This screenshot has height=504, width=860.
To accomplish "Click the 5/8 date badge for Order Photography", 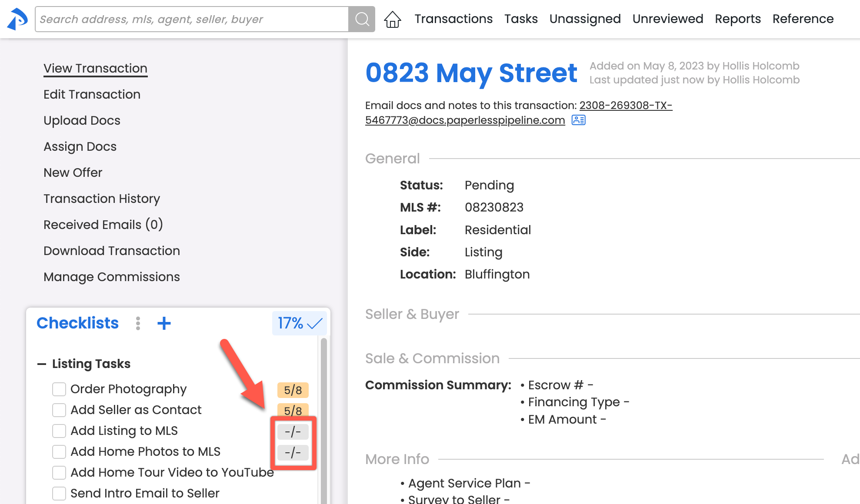I will [293, 390].
